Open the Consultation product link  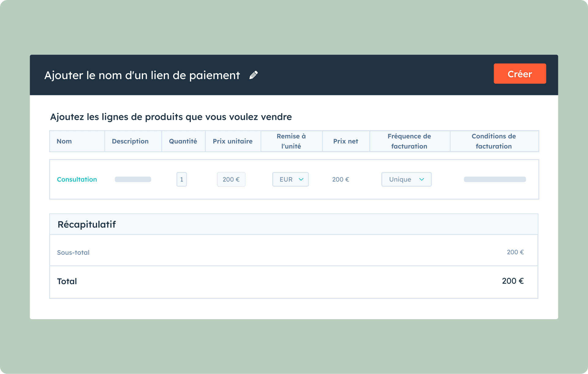point(77,179)
